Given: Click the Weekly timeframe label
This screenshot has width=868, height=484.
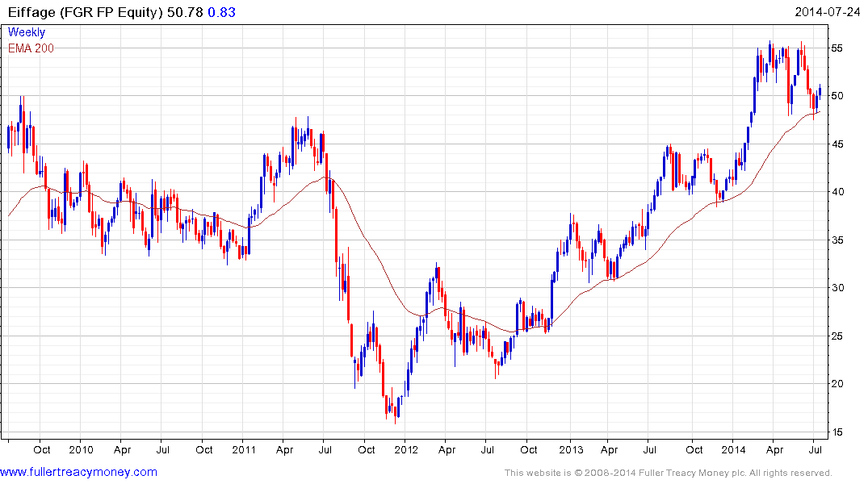Looking at the screenshot, I should [x=27, y=32].
